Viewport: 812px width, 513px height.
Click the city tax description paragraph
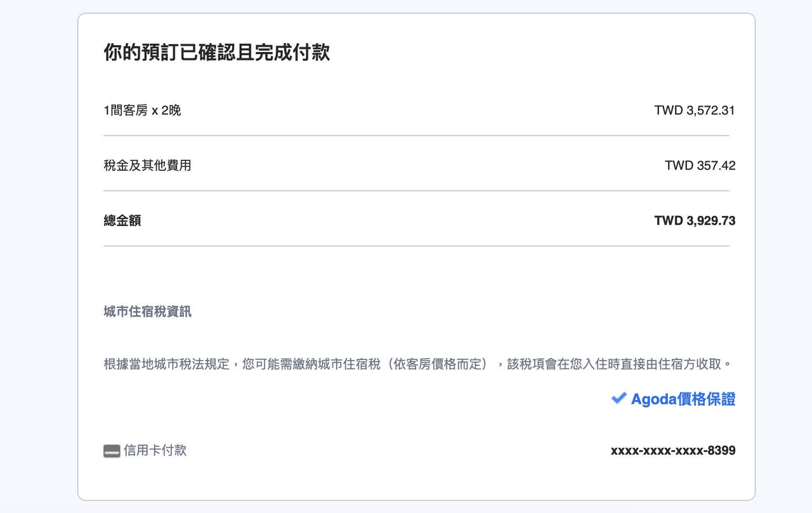418,364
